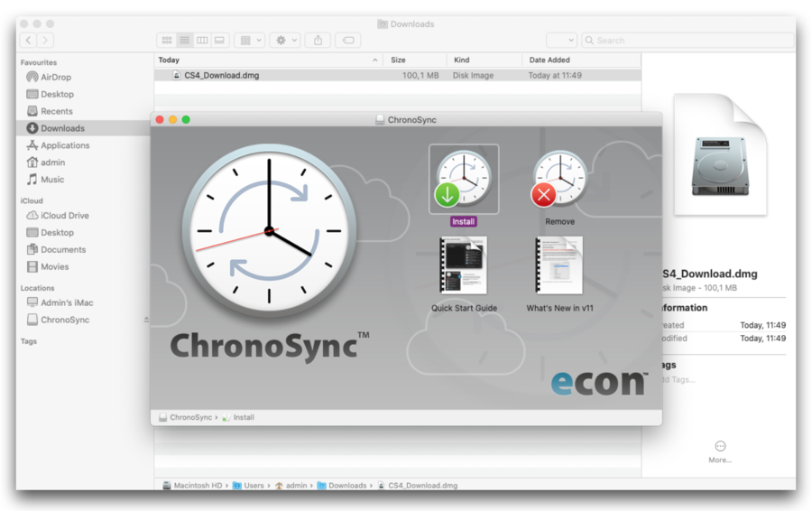Image resolution: width=812 pixels, height=511 pixels.
Task: Minimize the ChronoSync window with yellow button
Action: tap(173, 120)
